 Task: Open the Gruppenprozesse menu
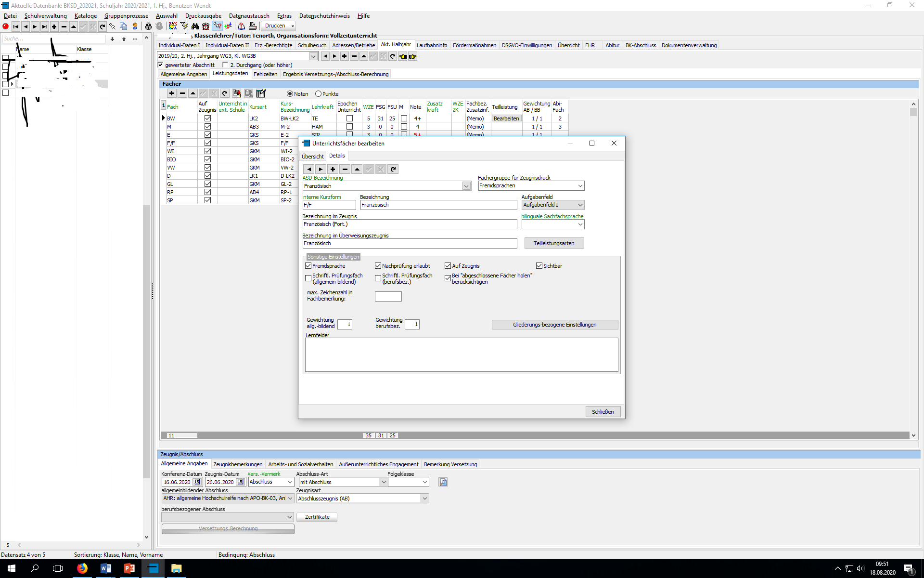tap(126, 16)
